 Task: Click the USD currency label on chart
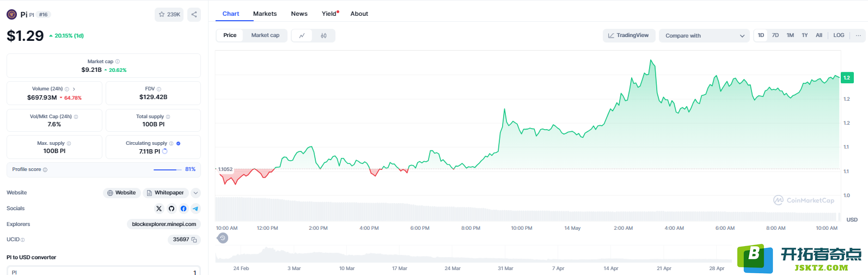click(852, 219)
